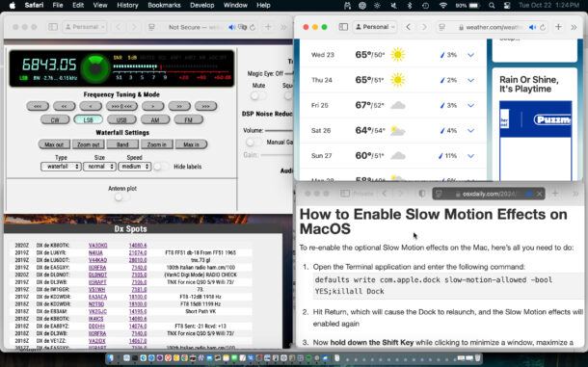This screenshot has height=367, width=588.
Task: Click the green tuning knob dial
Action: point(95,69)
